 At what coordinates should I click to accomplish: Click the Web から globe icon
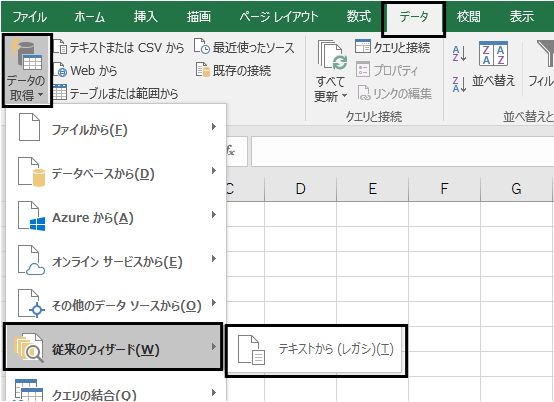60,70
